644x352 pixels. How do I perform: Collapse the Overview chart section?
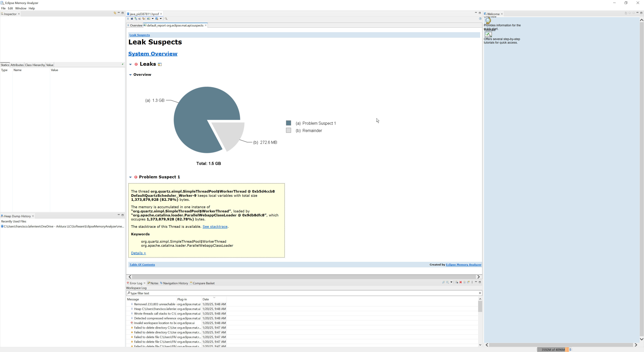pyautogui.click(x=130, y=75)
